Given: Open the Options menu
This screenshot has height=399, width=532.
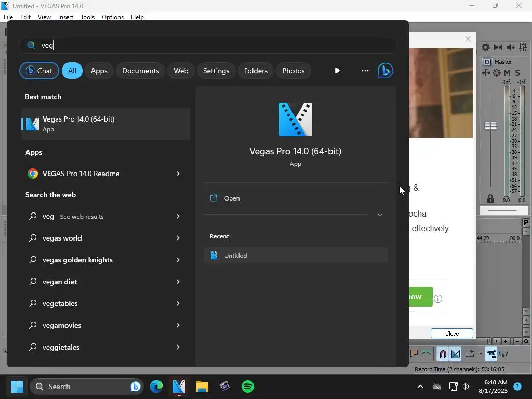Looking at the screenshot, I should click(x=113, y=17).
